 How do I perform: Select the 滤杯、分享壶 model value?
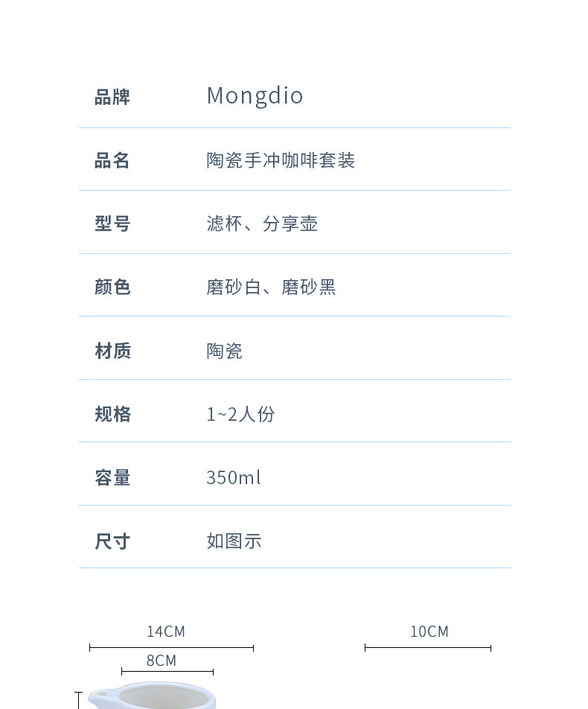tap(262, 223)
